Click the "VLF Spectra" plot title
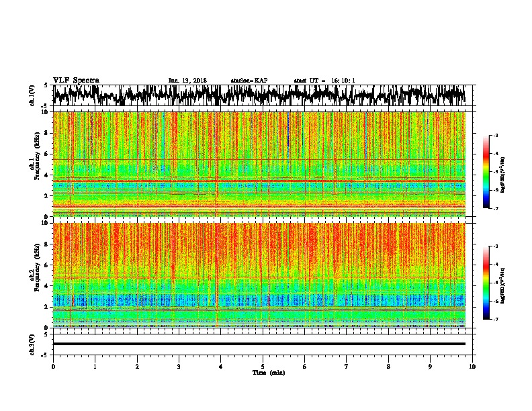This screenshot has width=532, height=411. (76, 81)
